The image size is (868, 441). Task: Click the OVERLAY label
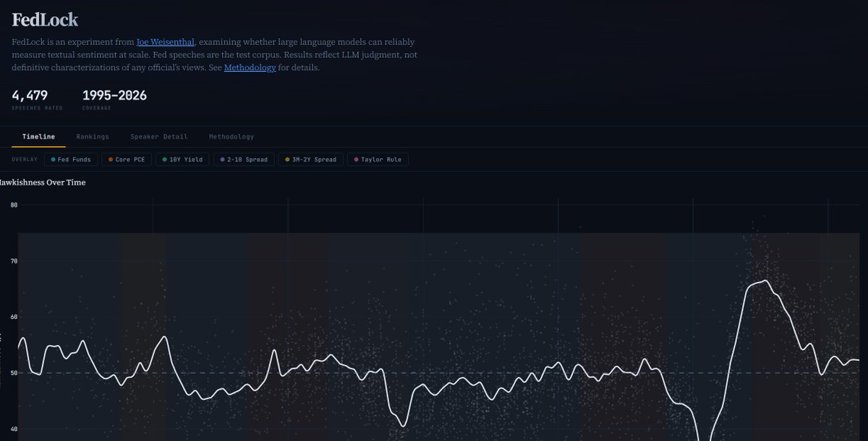click(x=25, y=159)
